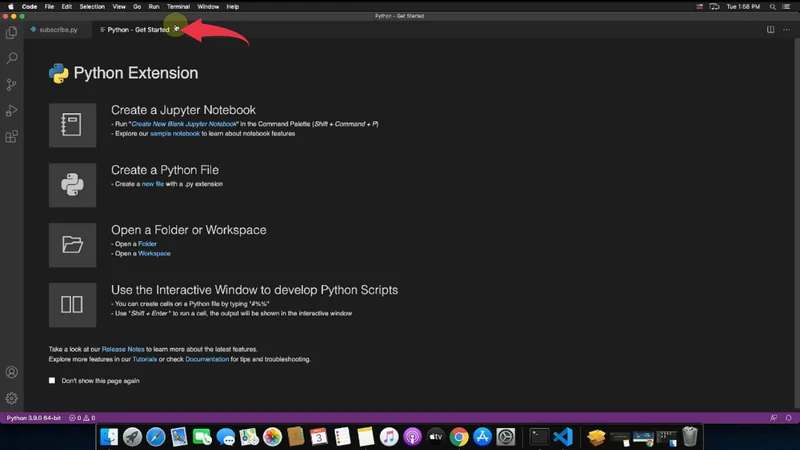This screenshot has height=450, width=800.
Task: Open the Explorer view in activity bar
Action: pos(12,32)
